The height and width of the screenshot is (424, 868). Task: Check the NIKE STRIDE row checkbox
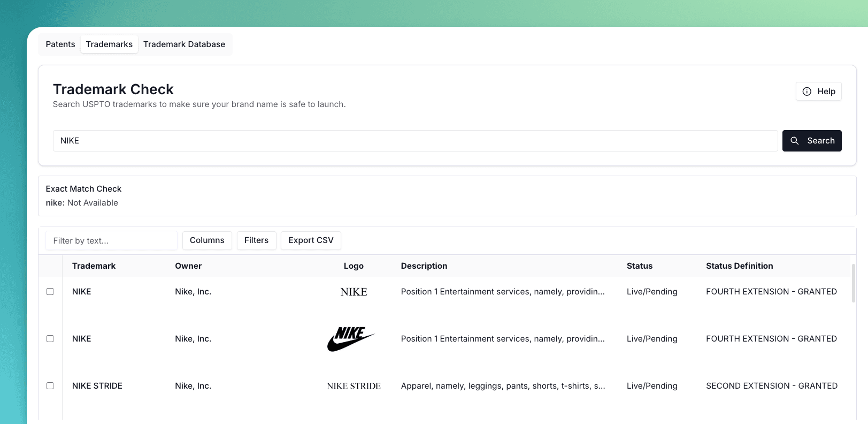coord(50,386)
